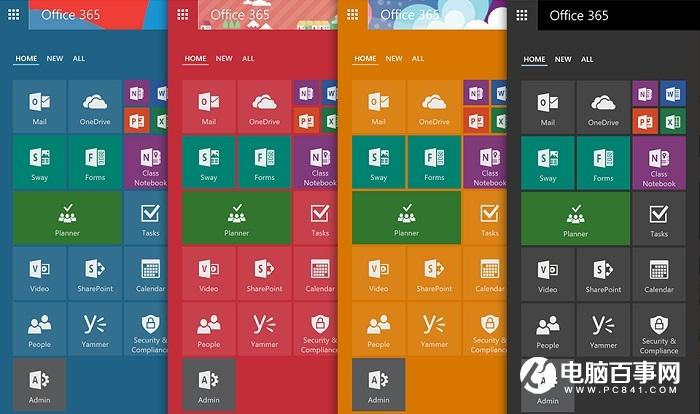Click Office 365 title in blue panel

(71, 15)
